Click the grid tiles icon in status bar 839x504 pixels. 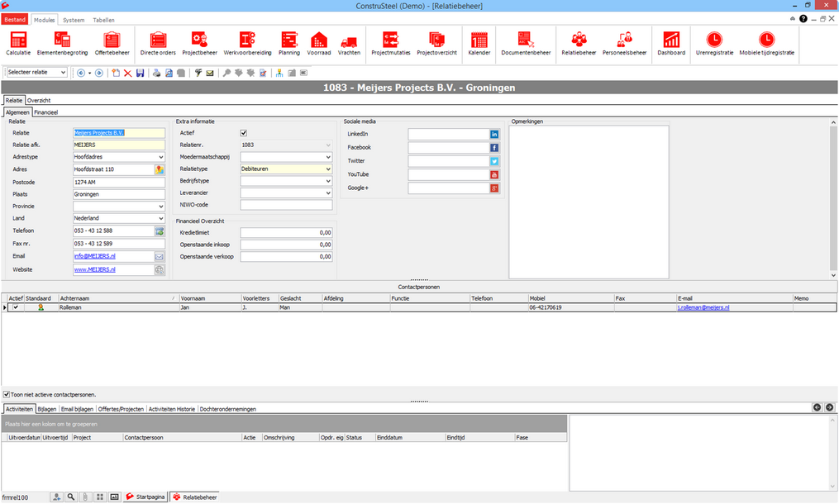pos(99,497)
